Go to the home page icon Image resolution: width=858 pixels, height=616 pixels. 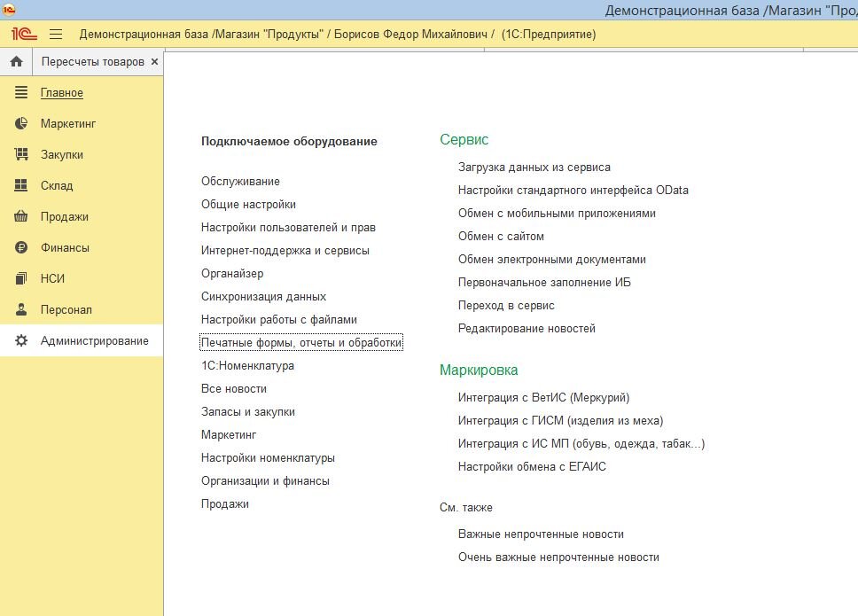point(17,61)
